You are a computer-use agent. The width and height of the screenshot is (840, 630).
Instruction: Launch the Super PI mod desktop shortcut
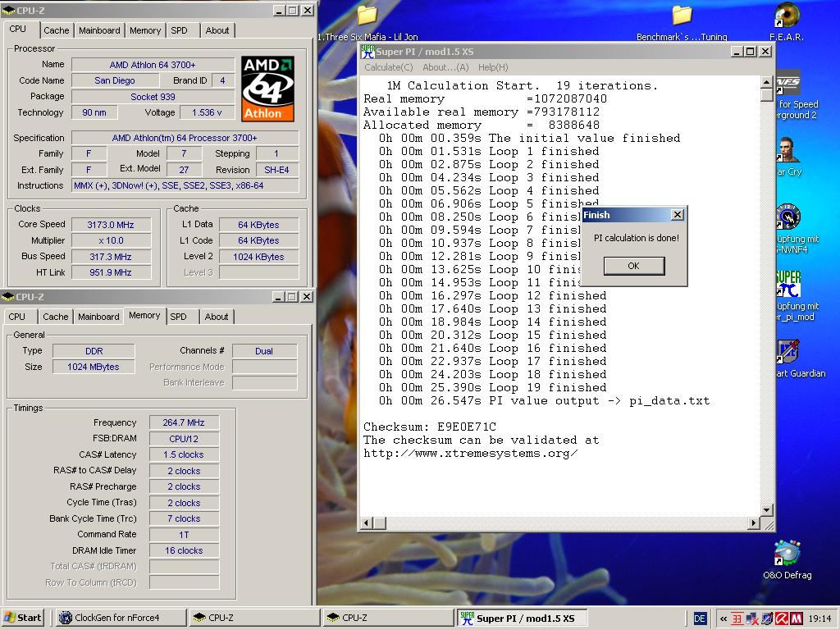pos(788,284)
